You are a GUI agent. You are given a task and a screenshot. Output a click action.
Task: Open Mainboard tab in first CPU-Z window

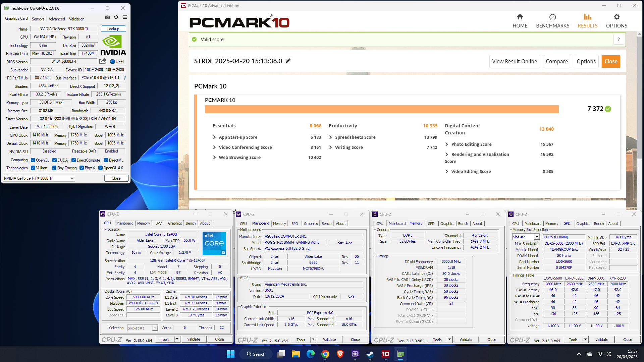[125, 223]
